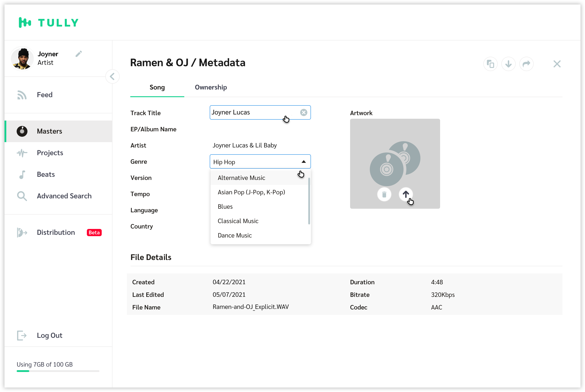This screenshot has height=392, width=585.
Task: Click the Artist value Joyner Lucas & Lil Baby
Action: tap(245, 146)
